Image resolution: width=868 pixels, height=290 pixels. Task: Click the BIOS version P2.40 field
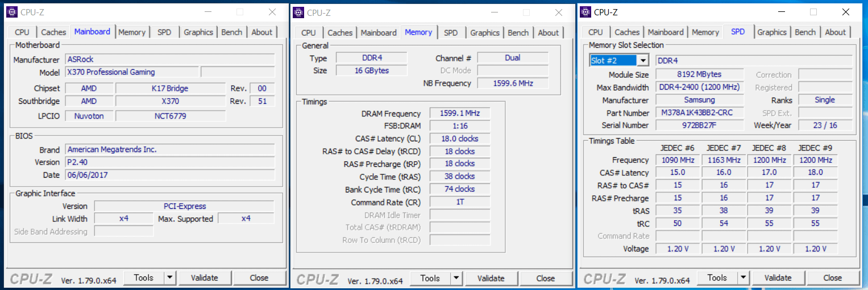(x=170, y=162)
